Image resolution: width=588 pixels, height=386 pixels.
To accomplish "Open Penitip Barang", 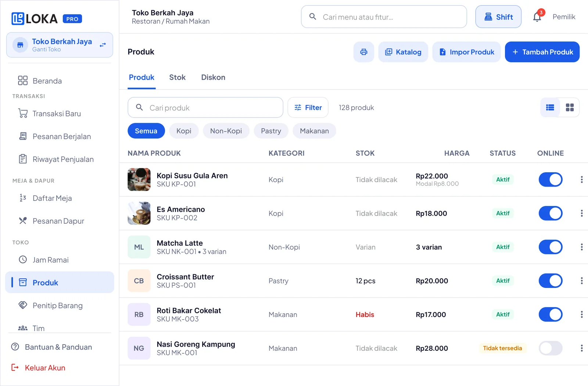I will [x=60, y=305].
